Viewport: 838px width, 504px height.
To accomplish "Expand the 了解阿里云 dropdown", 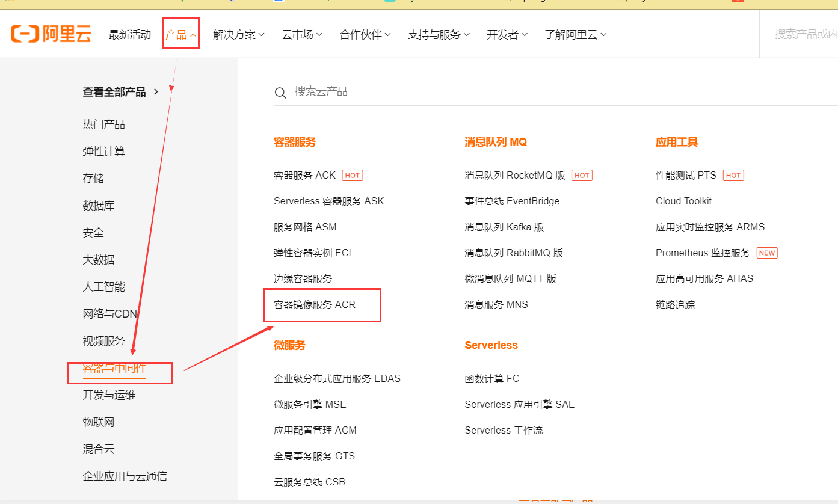I will (576, 35).
